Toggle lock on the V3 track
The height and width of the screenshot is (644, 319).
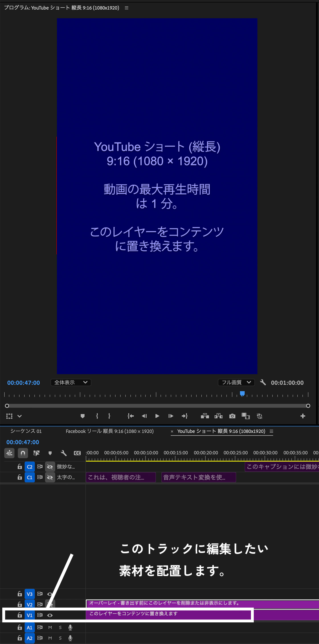point(20,594)
